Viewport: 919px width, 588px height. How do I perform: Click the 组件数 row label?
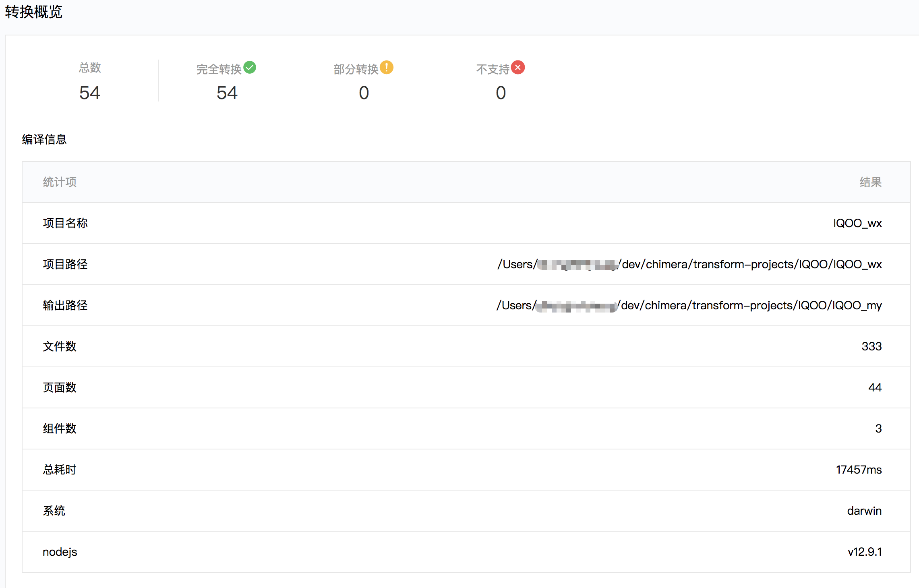pyautogui.click(x=60, y=429)
